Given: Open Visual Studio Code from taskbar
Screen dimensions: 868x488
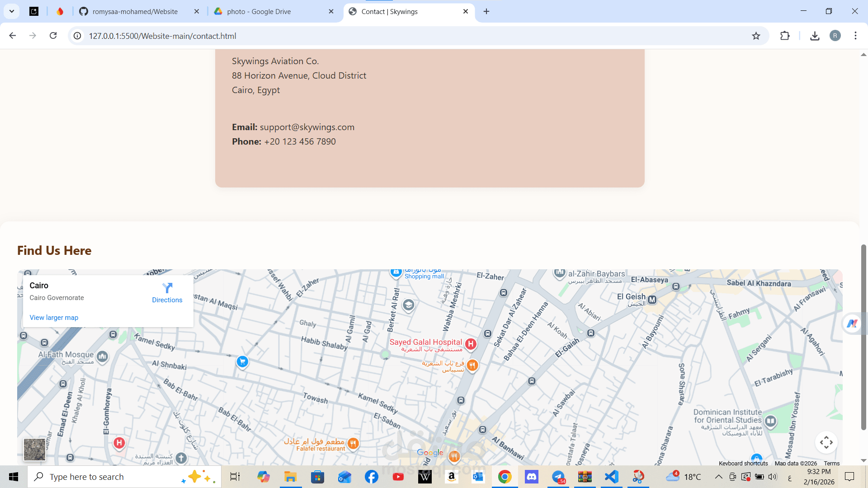Looking at the screenshot, I should point(611,477).
